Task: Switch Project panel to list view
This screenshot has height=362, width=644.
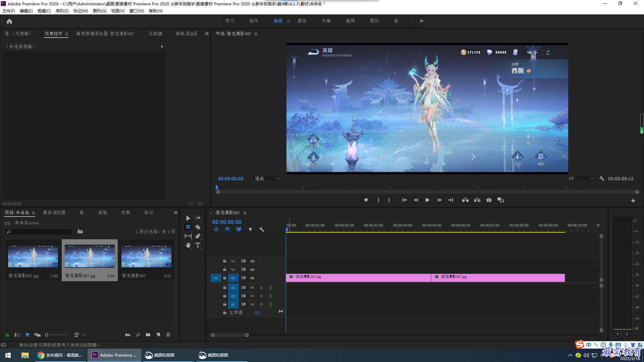Action: (x=17, y=335)
